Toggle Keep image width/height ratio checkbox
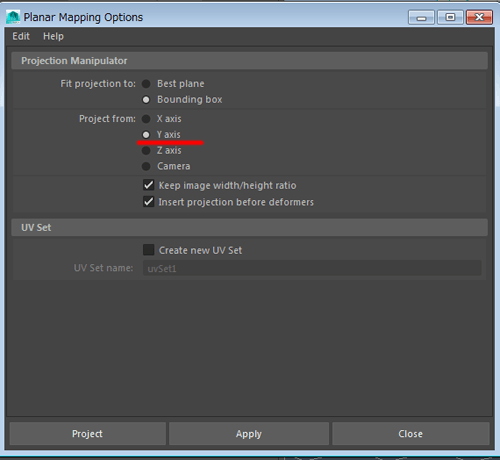Viewport: 500px width, 460px height. tap(149, 185)
